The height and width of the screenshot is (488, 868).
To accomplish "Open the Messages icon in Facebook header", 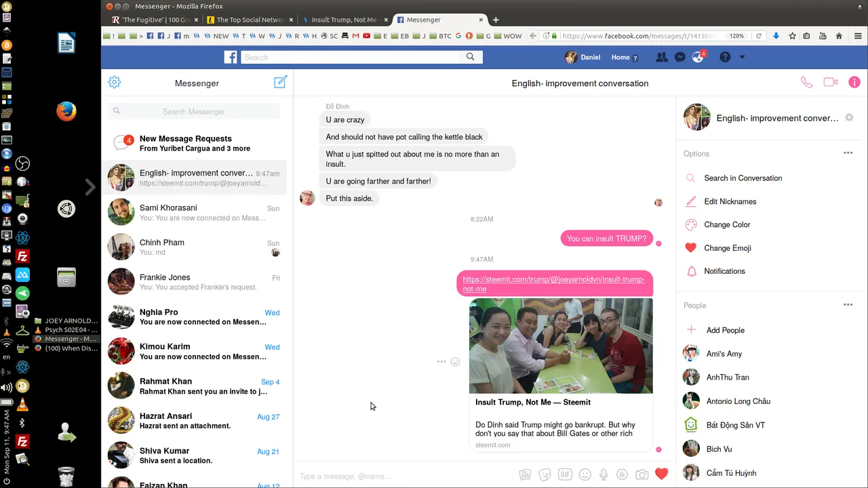I will (x=679, y=58).
